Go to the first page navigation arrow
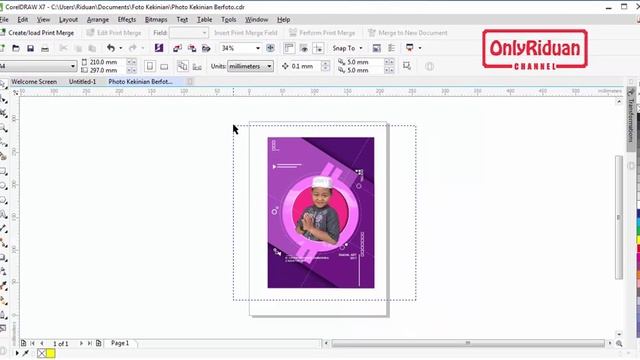The height and width of the screenshot is (360, 640). click(33, 343)
